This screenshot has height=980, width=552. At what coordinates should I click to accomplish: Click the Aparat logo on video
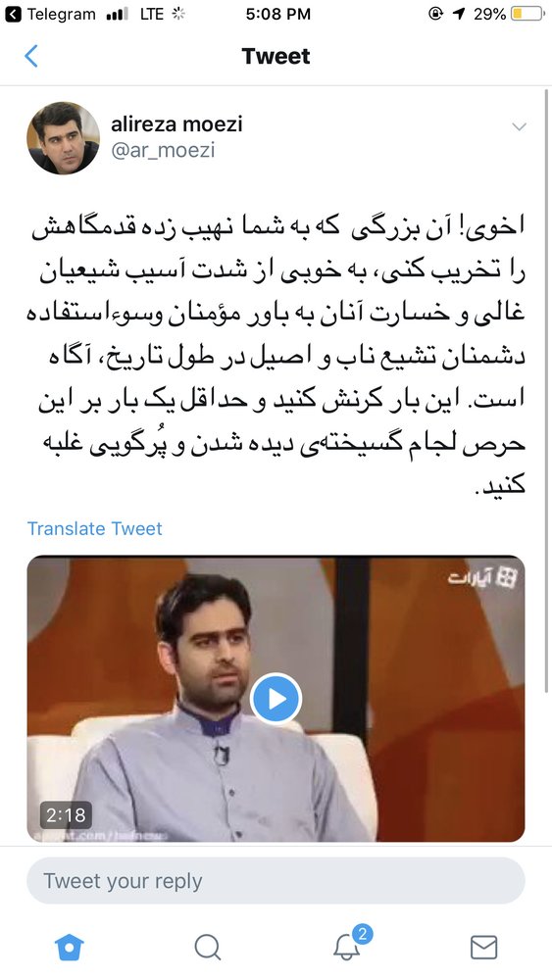point(482,578)
